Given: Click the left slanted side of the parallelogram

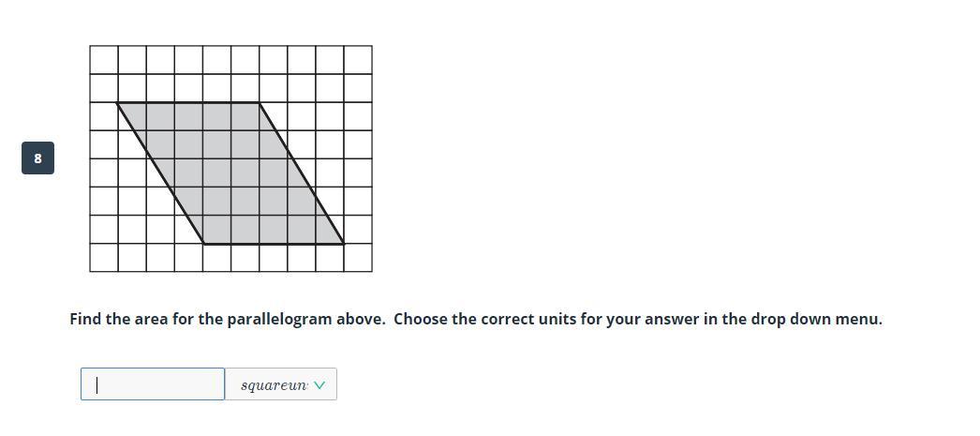Looking at the screenshot, I should pyautogui.click(x=160, y=173).
